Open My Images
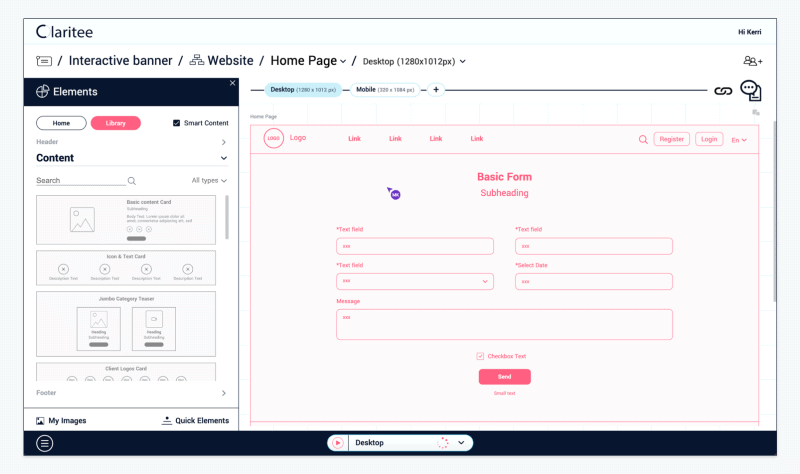Image resolution: width=800 pixels, height=474 pixels. (61, 421)
